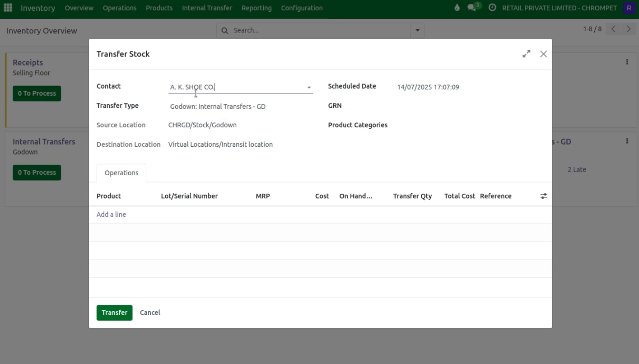Open the Contact selection dropdown arrow
Viewport: 639px width, 364px height.
click(309, 87)
